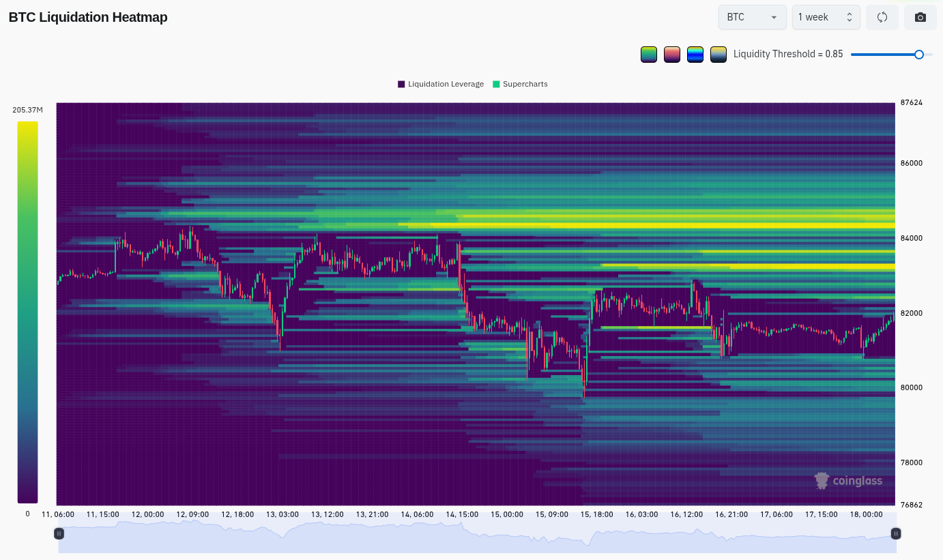Toggle the Liquidation Leverage legend item

(x=441, y=84)
